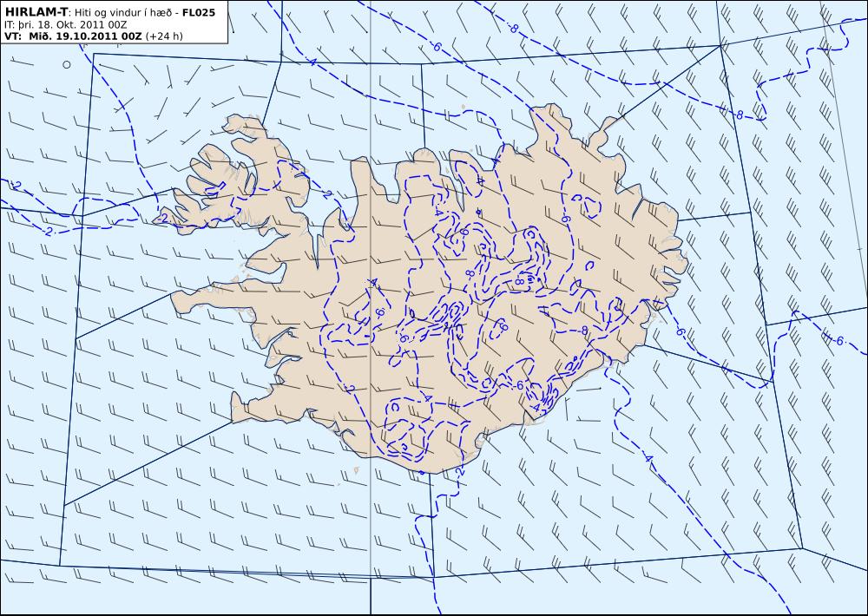The height and width of the screenshot is (616, 868).
Task: Click the -2 isotherm label below south coast
Action: pyautogui.click(x=458, y=472)
